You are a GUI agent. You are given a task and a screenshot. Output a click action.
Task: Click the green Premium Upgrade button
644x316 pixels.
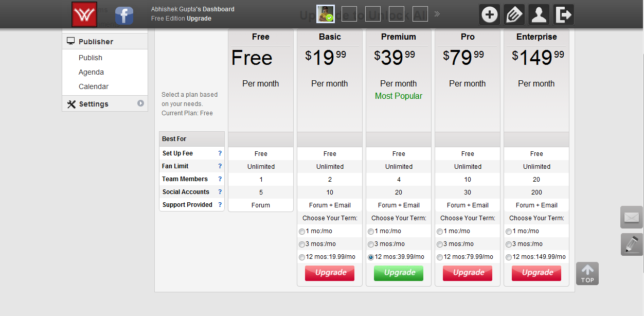coord(399,273)
